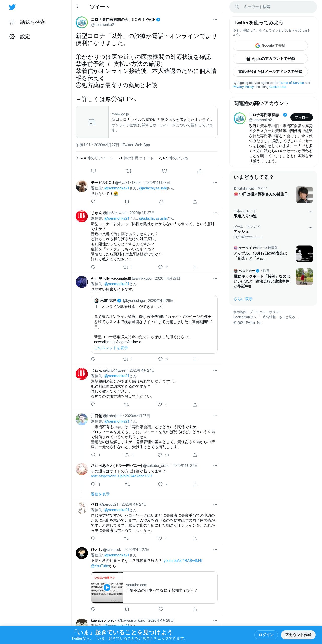
Task: Open more options on main tweet
Action: [215, 20]
